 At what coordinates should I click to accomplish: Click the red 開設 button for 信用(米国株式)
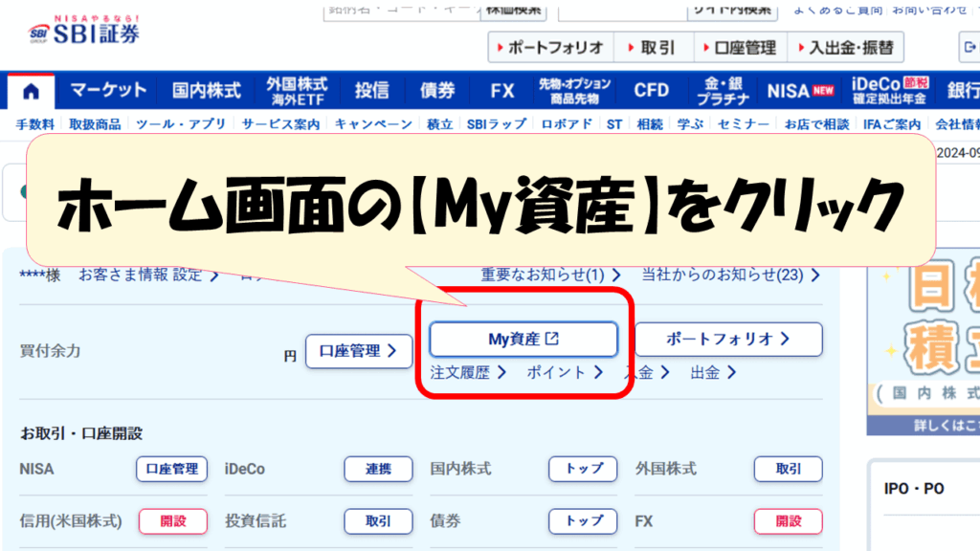[x=172, y=521]
